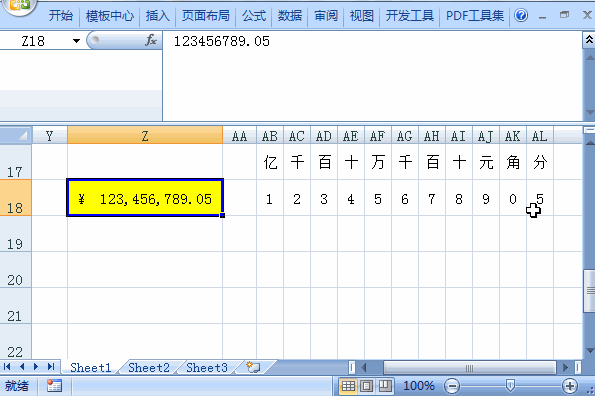Viewport: 595px width, 396px height.
Task: Click the sheet vertical scrollbar thumb
Action: coord(589,291)
